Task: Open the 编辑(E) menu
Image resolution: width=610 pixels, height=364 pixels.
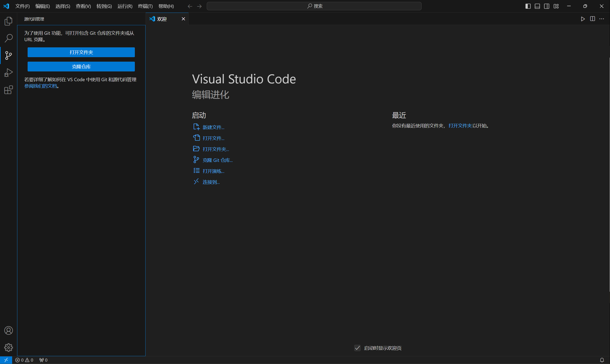Action: [x=43, y=6]
